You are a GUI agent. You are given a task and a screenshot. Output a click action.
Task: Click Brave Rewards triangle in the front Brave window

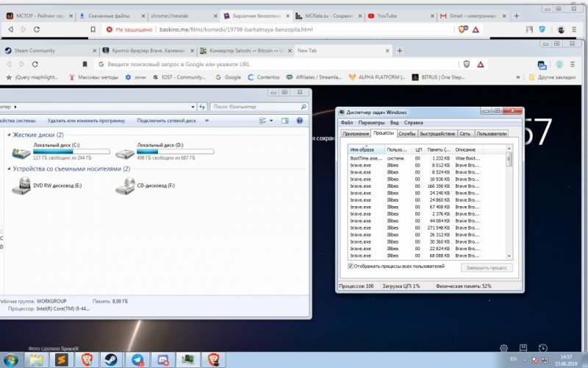pos(481,64)
